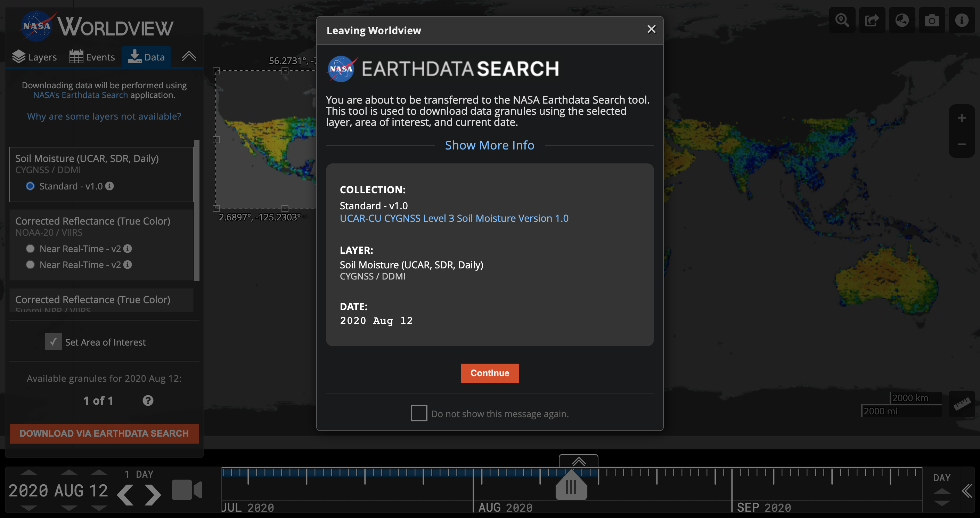Decrease timeline zoom level below DAY
Screen dimensions: 980x518
point(942,503)
